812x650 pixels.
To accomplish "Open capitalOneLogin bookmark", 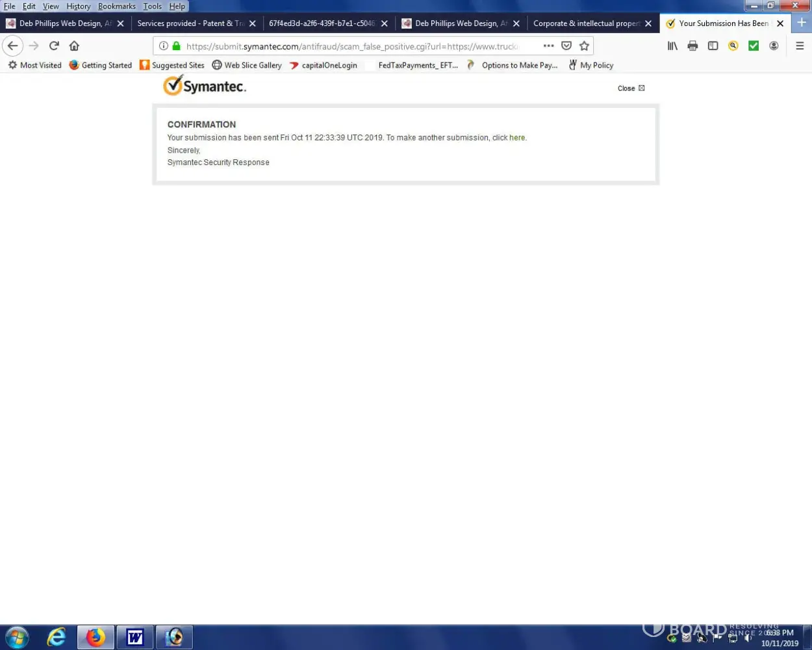I will coord(324,65).
